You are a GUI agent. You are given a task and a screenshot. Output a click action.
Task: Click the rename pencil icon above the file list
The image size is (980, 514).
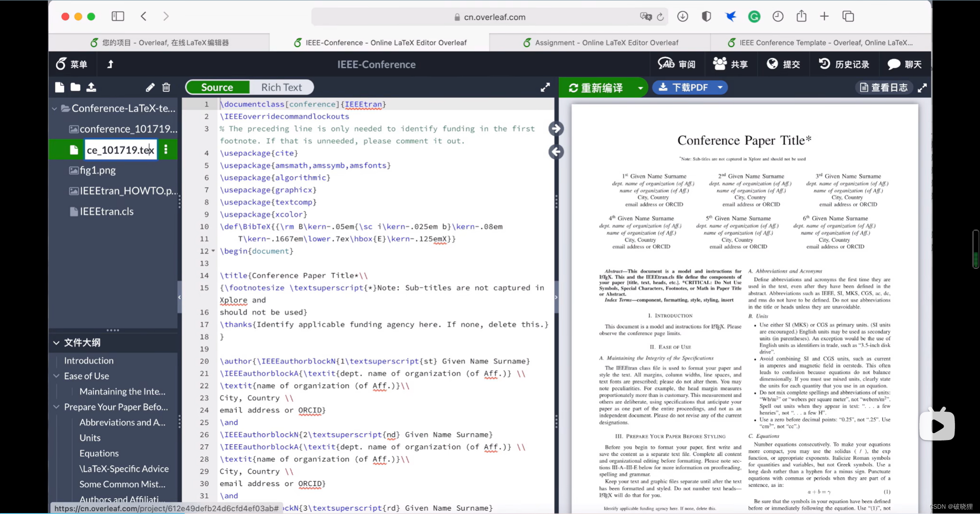(150, 87)
